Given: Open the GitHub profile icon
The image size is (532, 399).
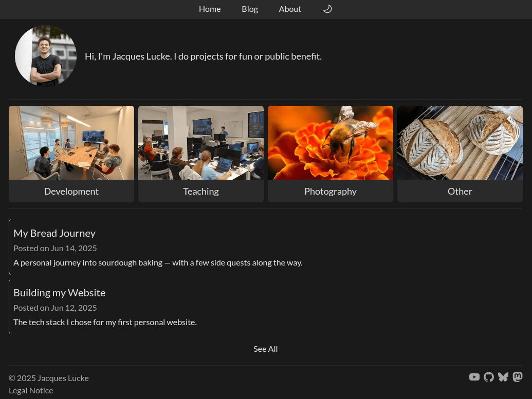Looking at the screenshot, I should pos(489,377).
